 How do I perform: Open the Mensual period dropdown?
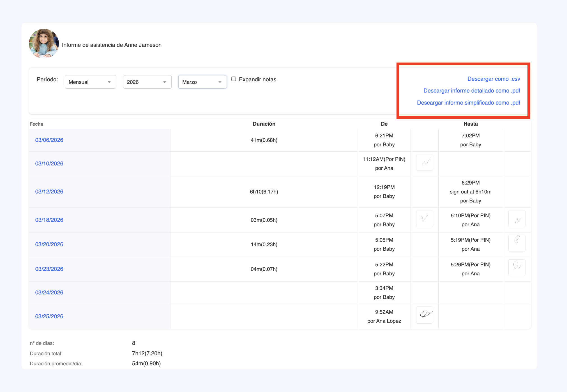pyautogui.click(x=90, y=82)
